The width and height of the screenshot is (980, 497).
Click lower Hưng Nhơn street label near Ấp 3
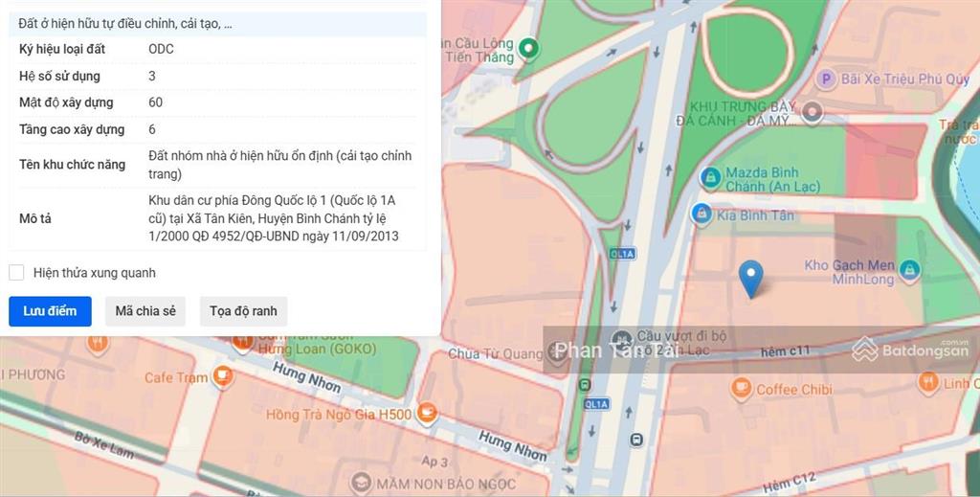pos(513,445)
